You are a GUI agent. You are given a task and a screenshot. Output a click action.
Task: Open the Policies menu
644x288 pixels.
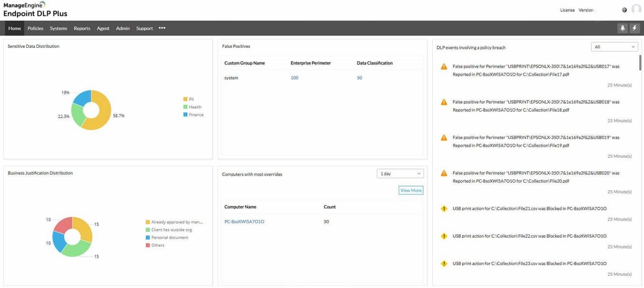[35, 28]
